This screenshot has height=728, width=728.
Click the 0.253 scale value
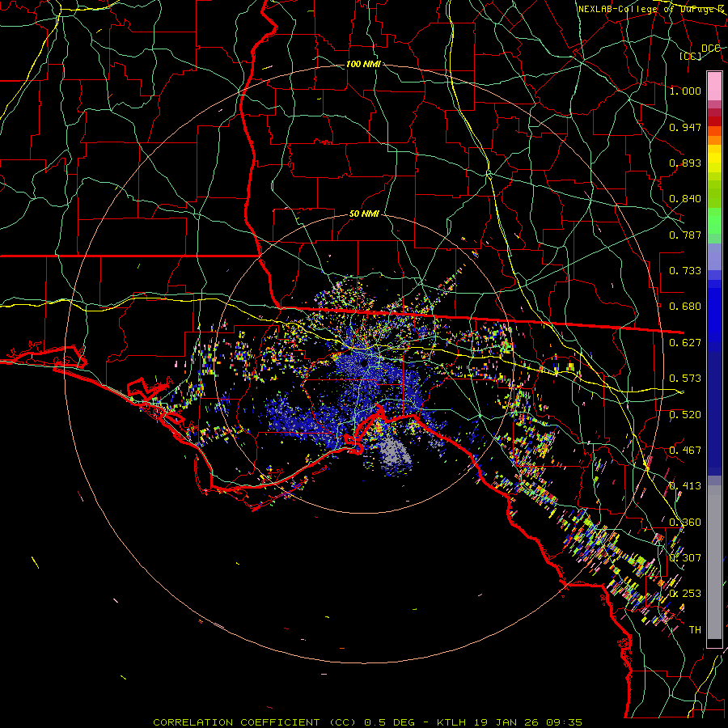click(685, 594)
